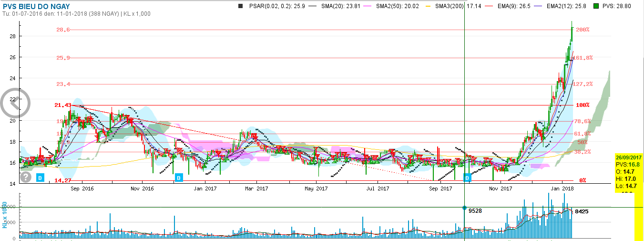
Task: Click the 8425 latest volume value
Action: point(582,211)
